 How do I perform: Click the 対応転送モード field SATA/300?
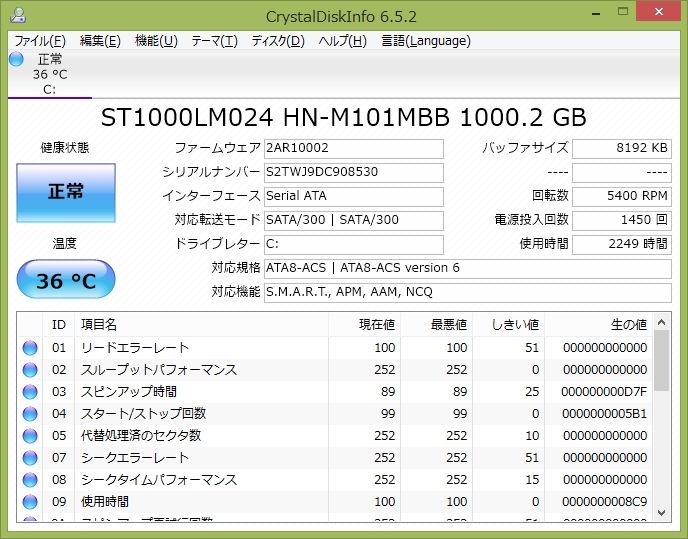click(354, 220)
